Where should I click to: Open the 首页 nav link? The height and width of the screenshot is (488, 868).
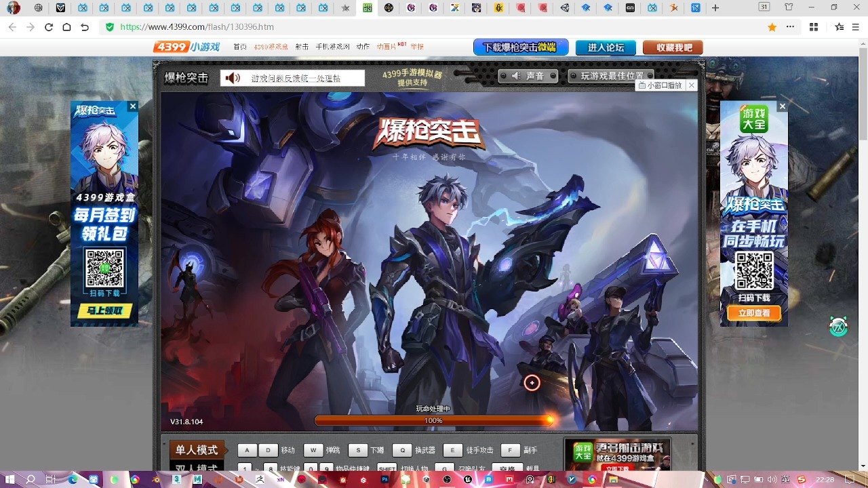coord(239,47)
